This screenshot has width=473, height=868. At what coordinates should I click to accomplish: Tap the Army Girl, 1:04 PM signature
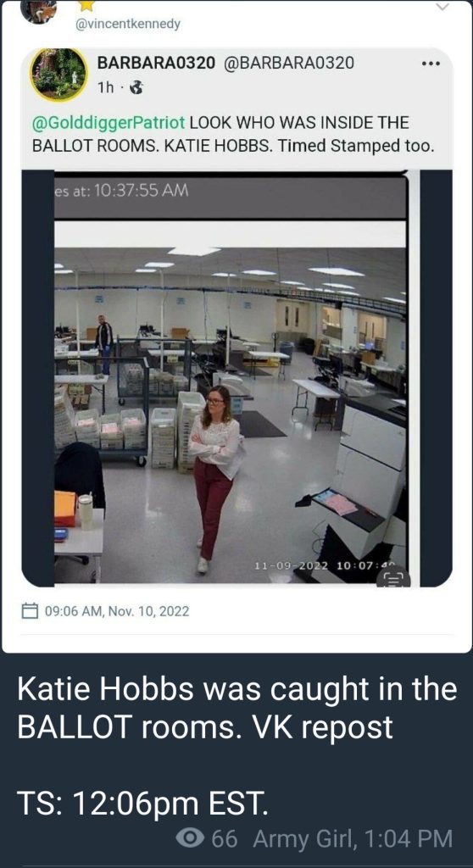[353, 838]
